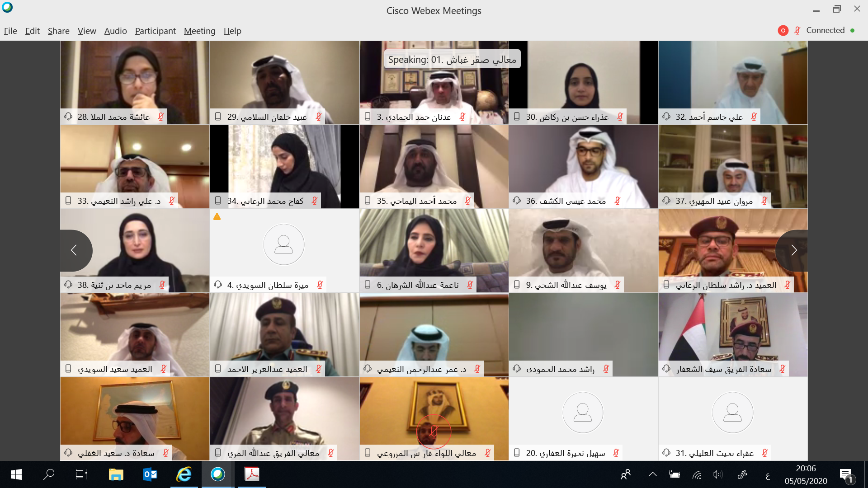Screen dimensions: 868x488
Task: Click phone device icon on participant 30 label
Action: [x=517, y=117]
